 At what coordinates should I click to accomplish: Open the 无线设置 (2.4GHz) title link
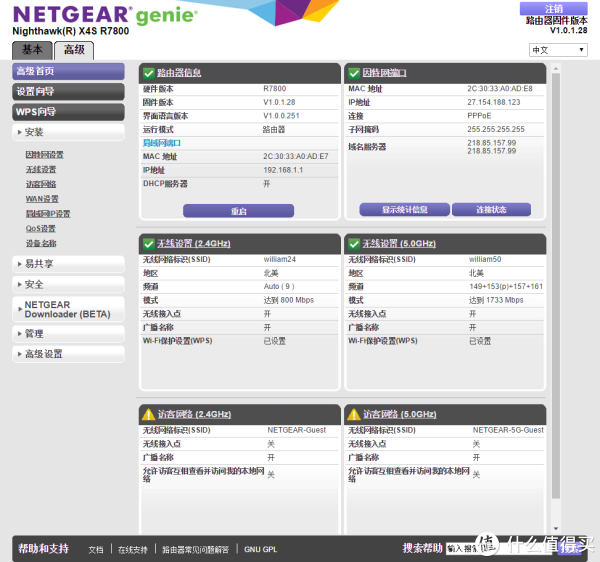click(x=194, y=244)
